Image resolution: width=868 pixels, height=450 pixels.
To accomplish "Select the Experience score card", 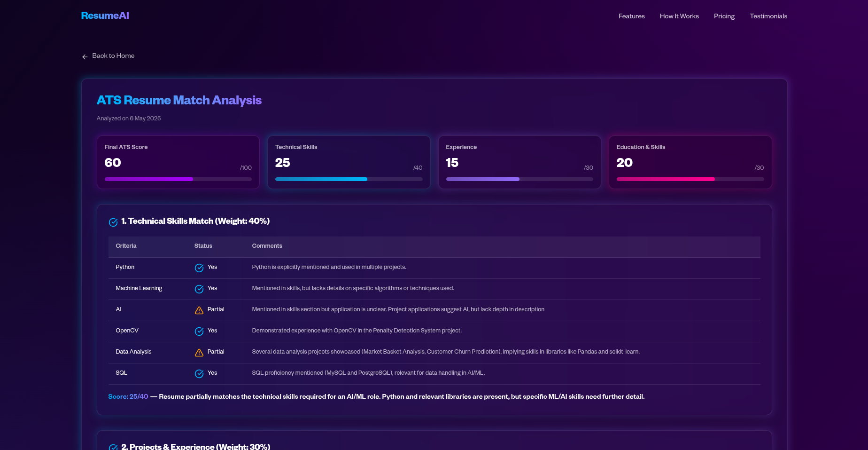I will [519, 162].
